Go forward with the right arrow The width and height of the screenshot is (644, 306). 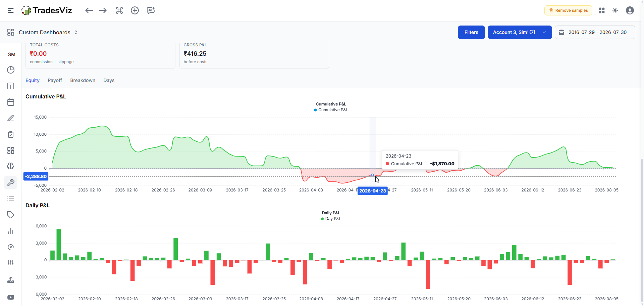click(103, 10)
